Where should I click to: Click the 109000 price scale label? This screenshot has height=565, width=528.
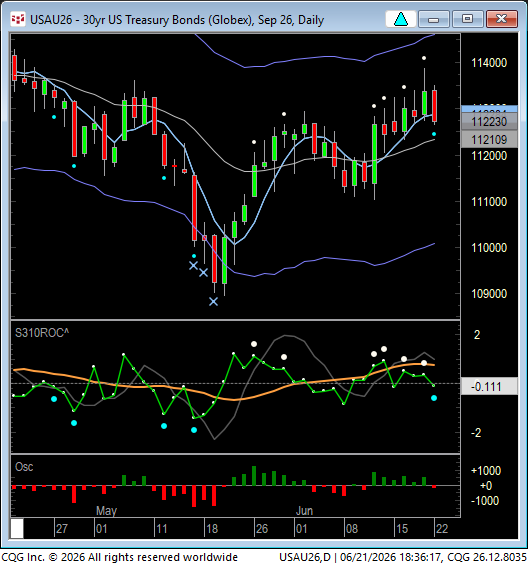click(489, 294)
